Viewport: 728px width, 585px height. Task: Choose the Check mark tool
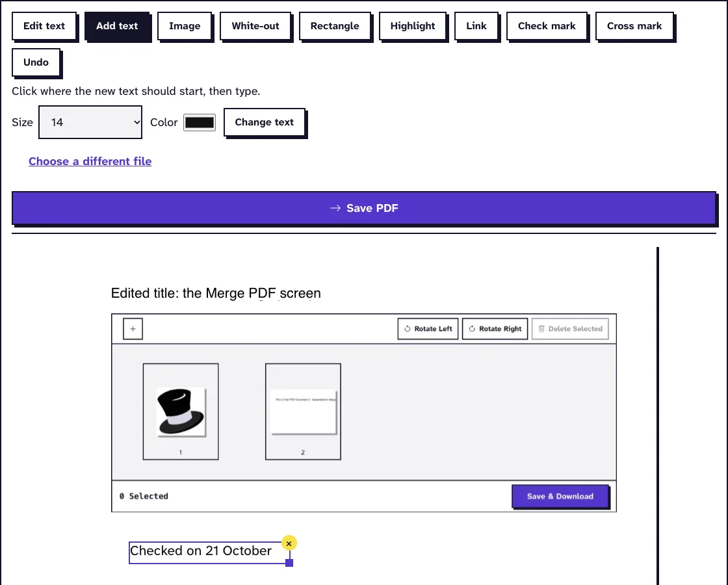(x=547, y=26)
